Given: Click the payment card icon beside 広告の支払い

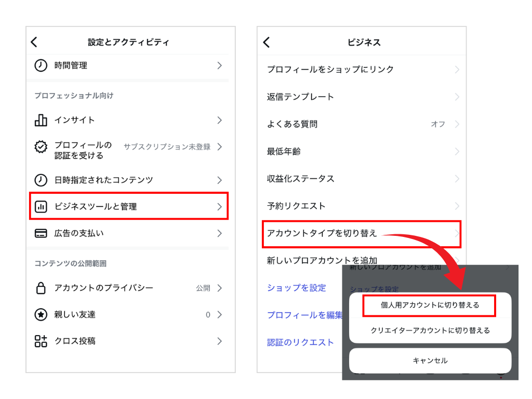Looking at the screenshot, I should [x=42, y=234].
